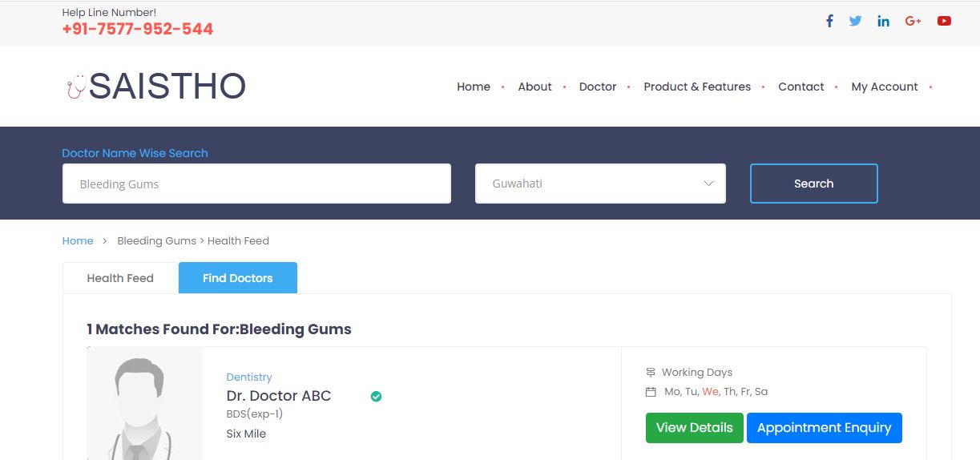
Task: Expand the Guwahati city dropdown
Action: point(600,184)
